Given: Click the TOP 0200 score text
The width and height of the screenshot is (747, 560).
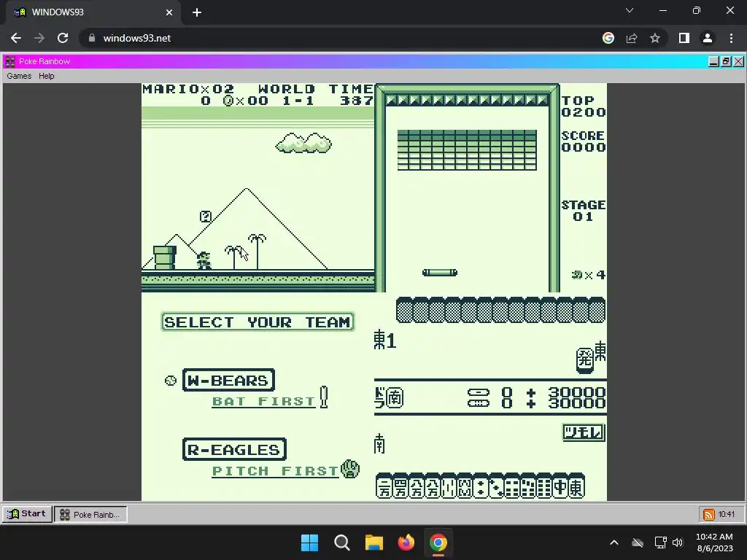Looking at the screenshot, I should click(583, 106).
